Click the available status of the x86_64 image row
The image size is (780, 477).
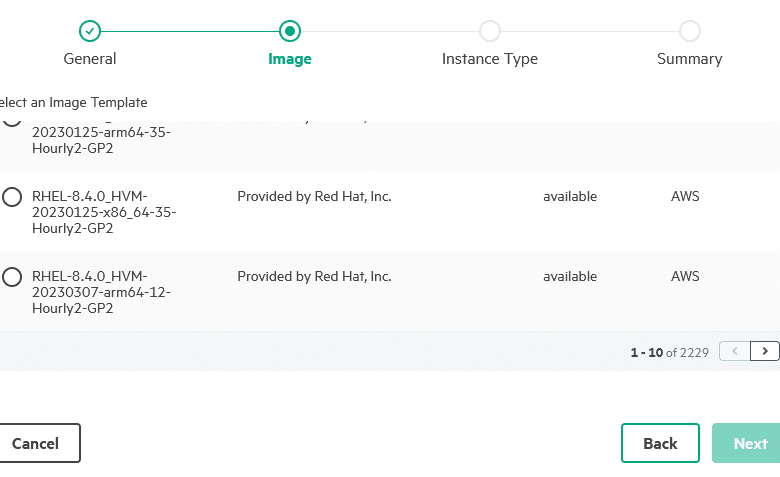click(x=570, y=196)
